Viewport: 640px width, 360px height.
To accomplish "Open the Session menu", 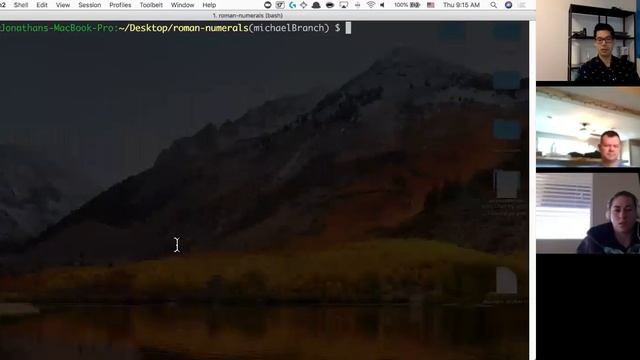I will [89, 5].
